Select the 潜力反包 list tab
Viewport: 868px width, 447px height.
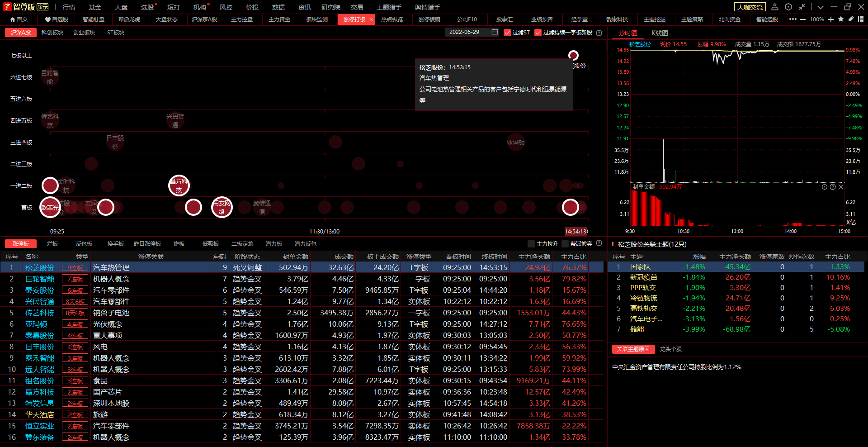tap(306, 244)
